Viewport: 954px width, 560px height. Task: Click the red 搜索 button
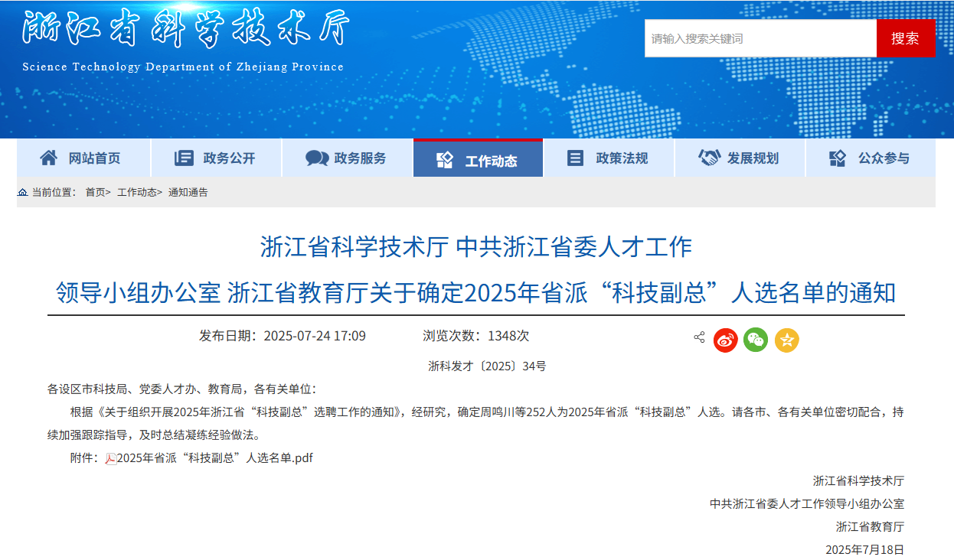coord(906,38)
